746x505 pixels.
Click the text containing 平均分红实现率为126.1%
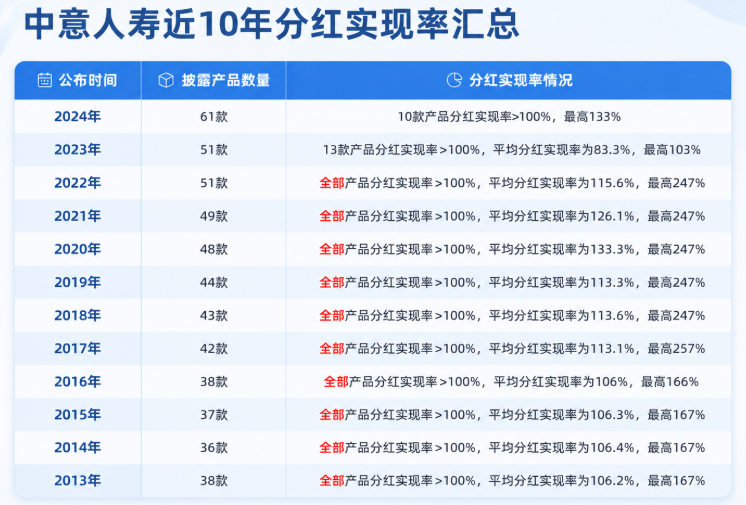point(512,216)
